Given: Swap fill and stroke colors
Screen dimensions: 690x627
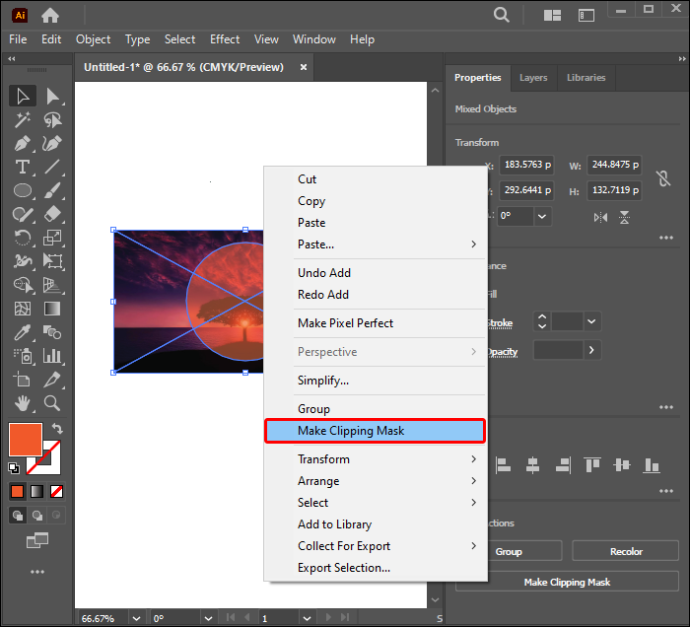Looking at the screenshot, I should [x=57, y=428].
